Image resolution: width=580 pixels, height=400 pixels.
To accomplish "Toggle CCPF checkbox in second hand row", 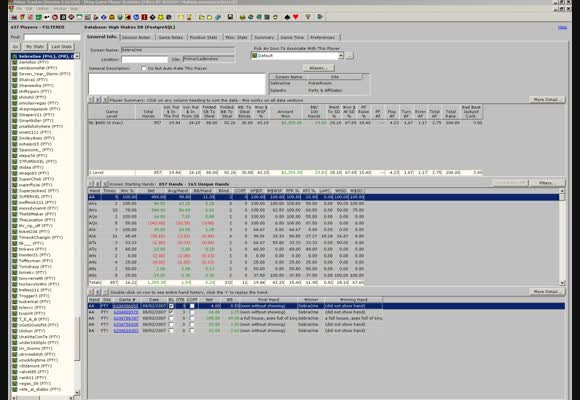I will 192,312.
